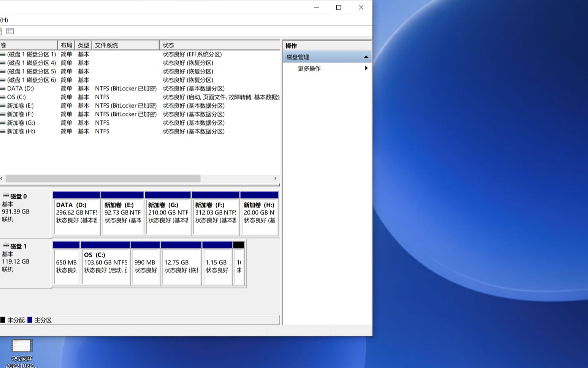Select the 990 MB partition on 磁盘 1

[x=145, y=263]
